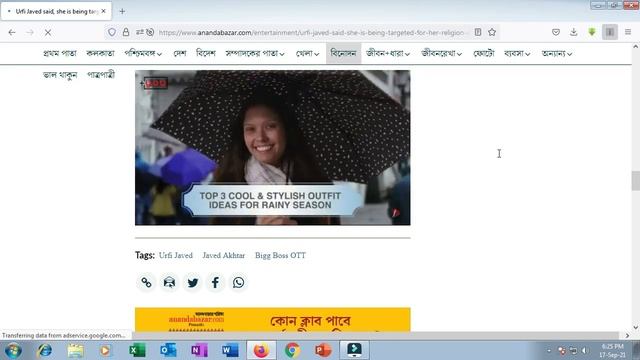This screenshot has width=640, height=360.
Task: Play the rainy season outfit video
Action: coord(273,147)
